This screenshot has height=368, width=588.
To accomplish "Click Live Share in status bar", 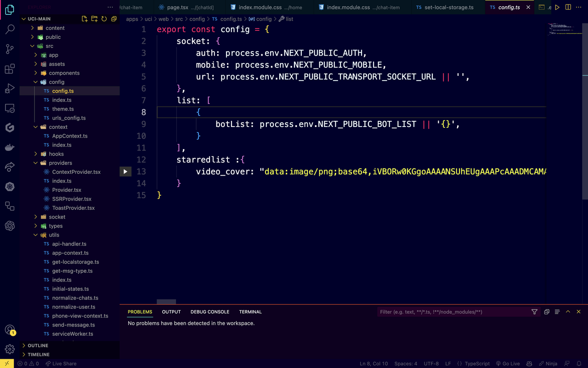I will tap(60, 363).
